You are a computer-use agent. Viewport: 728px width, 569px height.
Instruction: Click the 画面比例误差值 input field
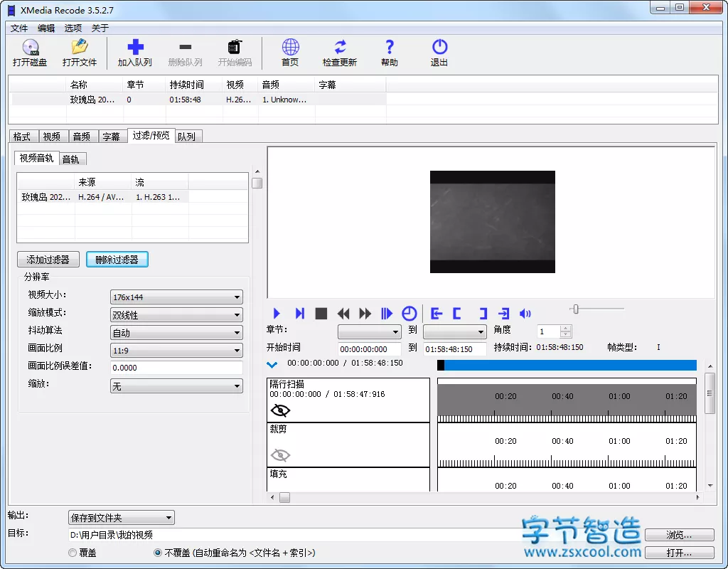click(176, 368)
